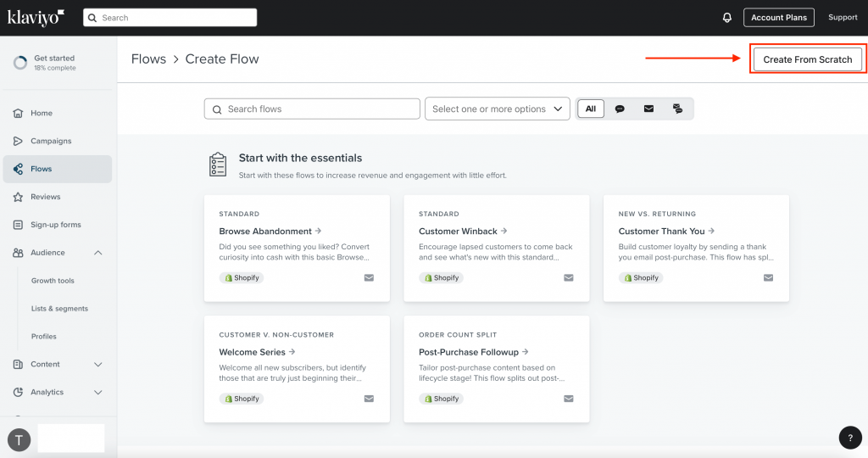Open the Account Plans button
The height and width of the screenshot is (458, 868).
click(778, 18)
